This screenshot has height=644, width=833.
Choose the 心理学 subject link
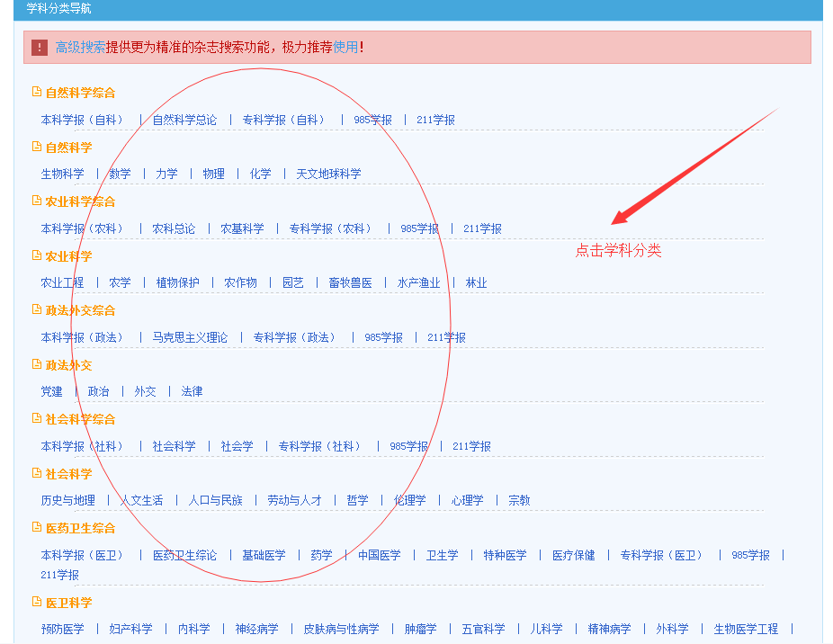[467, 500]
